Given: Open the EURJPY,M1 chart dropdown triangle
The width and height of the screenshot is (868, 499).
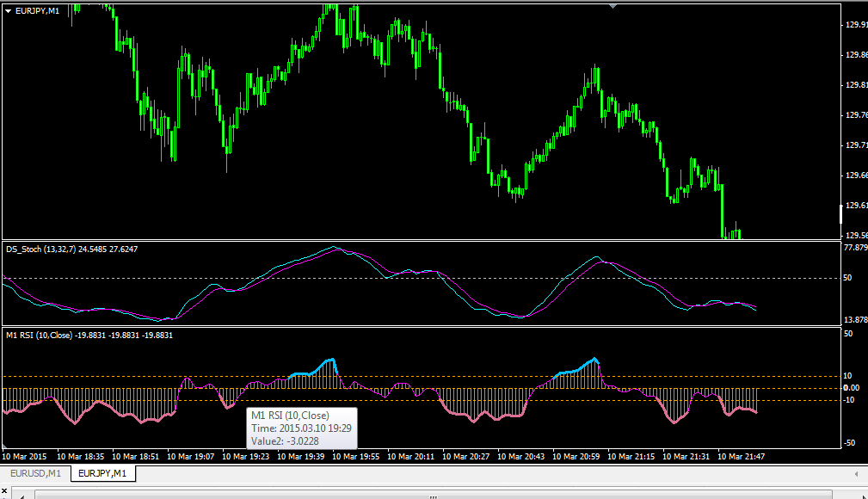Looking at the screenshot, I should tap(8, 10).
